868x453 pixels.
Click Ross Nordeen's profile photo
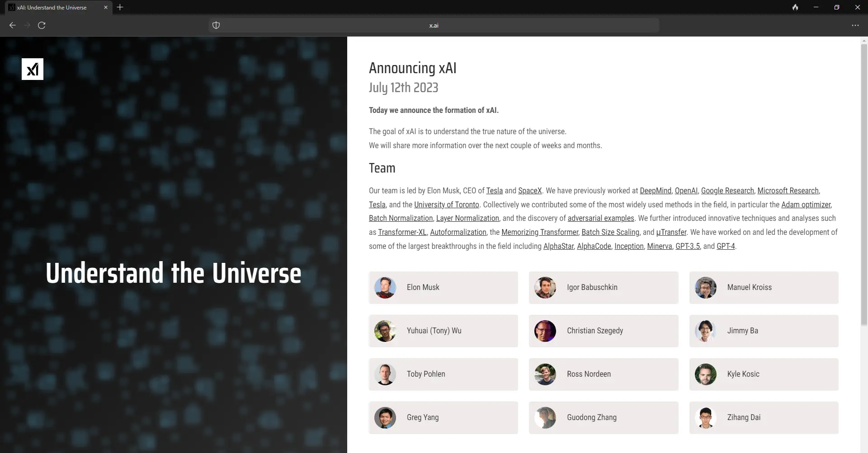pos(545,374)
